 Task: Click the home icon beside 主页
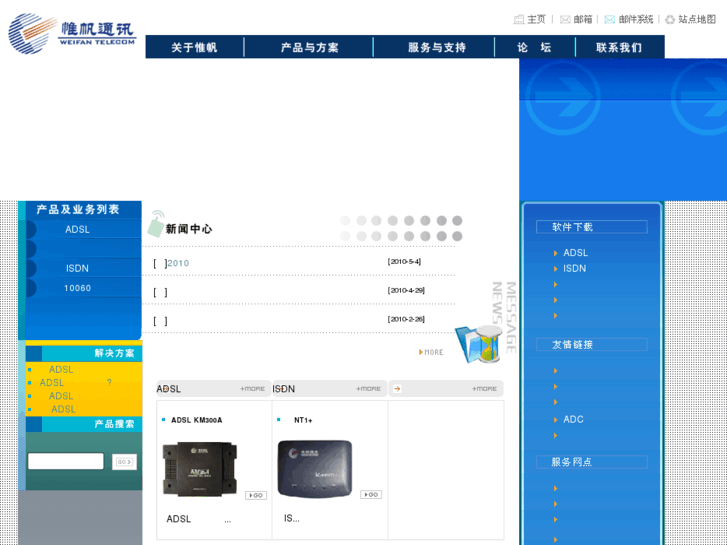pyautogui.click(x=519, y=19)
